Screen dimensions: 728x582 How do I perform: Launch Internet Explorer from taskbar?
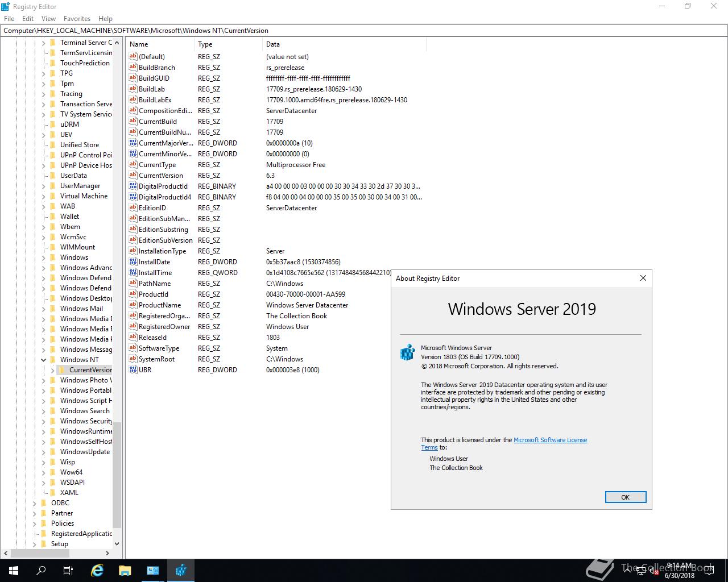(97, 570)
